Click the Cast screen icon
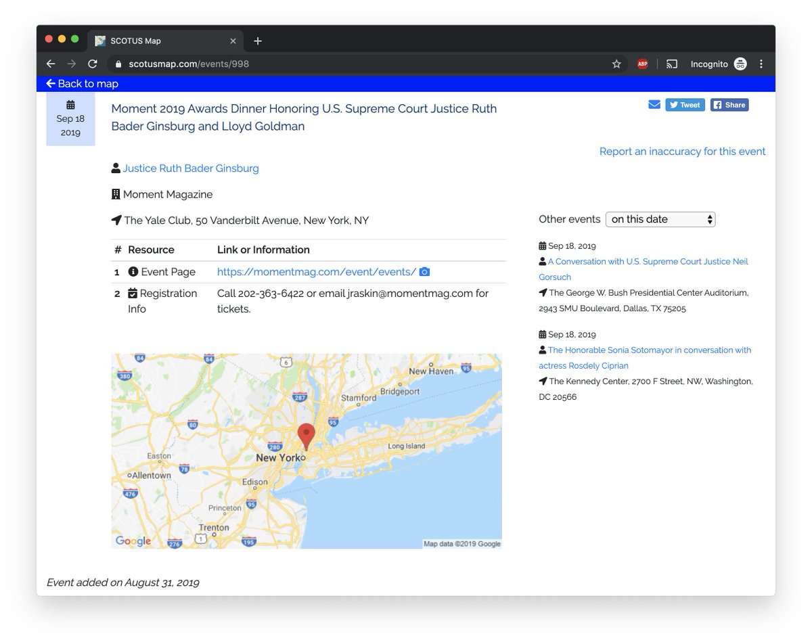Image resolution: width=812 pixels, height=644 pixels. (672, 64)
